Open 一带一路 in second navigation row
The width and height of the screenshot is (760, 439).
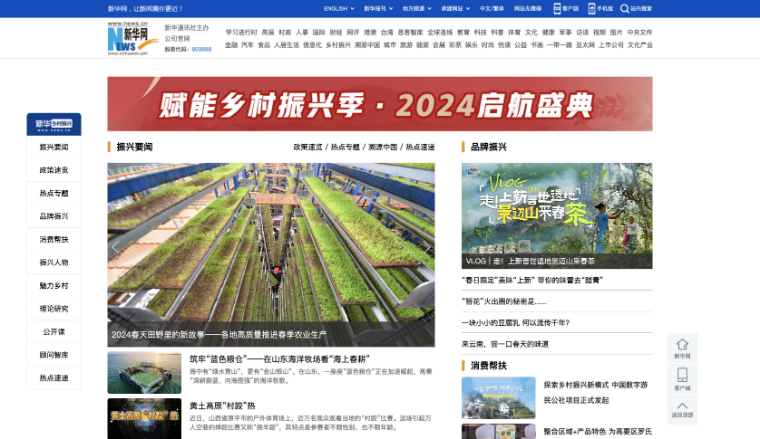(559, 45)
